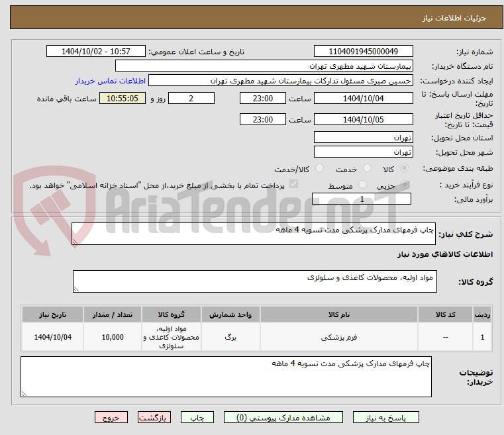Click the delivery province field تهران
The image size is (504, 435).
tap(363, 137)
